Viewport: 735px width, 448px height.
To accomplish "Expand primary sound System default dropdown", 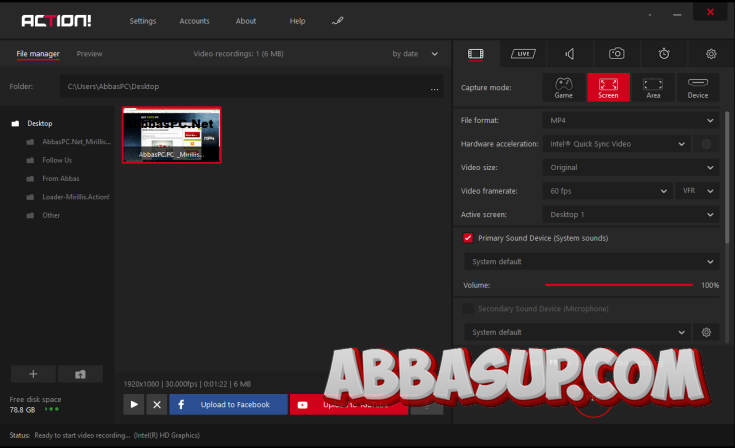I will pos(592,261).
